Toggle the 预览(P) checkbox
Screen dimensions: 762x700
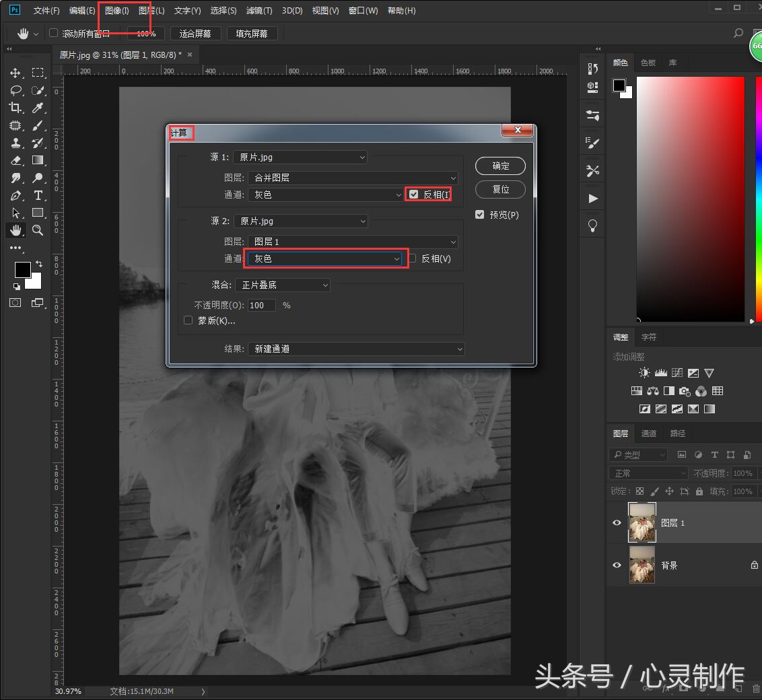[x=479, y=215]
